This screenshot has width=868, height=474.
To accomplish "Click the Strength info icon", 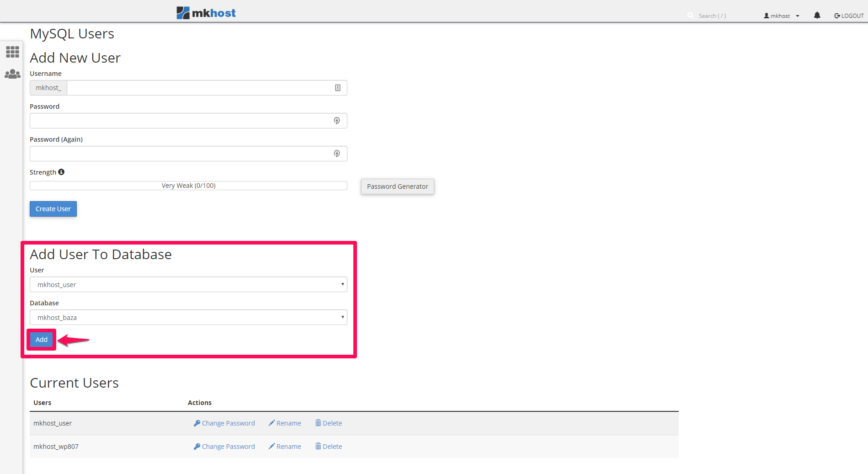I will coord(61,172).
